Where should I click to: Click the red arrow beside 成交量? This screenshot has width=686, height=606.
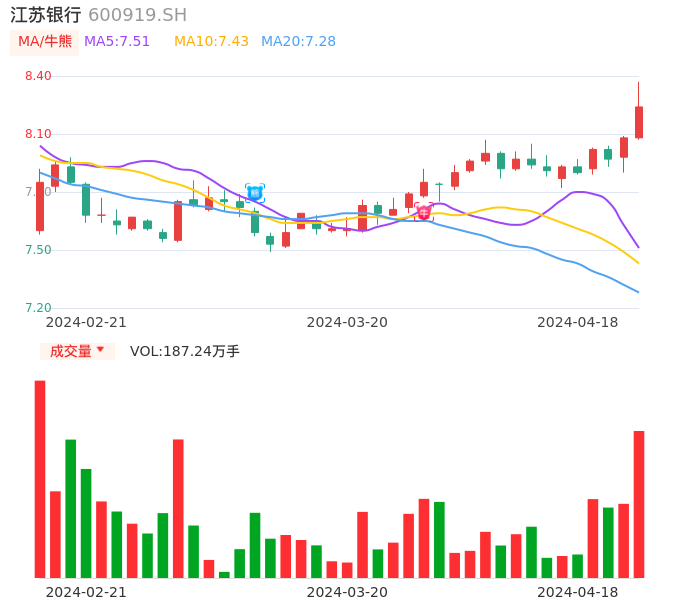click(100, 350)
